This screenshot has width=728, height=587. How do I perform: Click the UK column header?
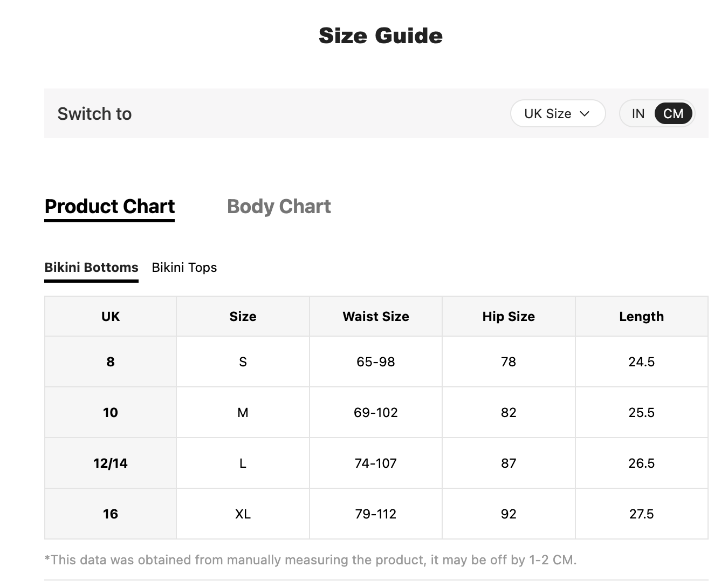111,316
